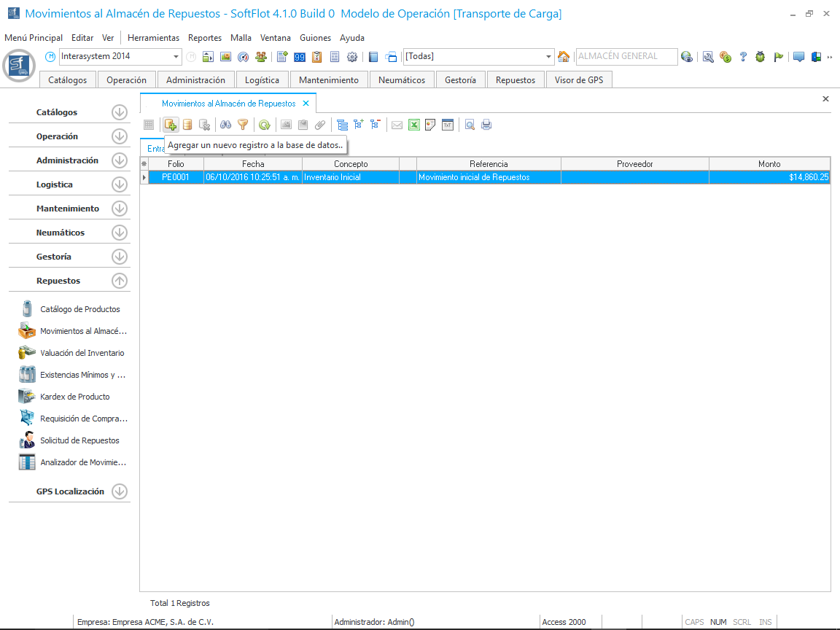Sort by the Monto column header
Screen dimensions: 840x630
tap(769, 164)
